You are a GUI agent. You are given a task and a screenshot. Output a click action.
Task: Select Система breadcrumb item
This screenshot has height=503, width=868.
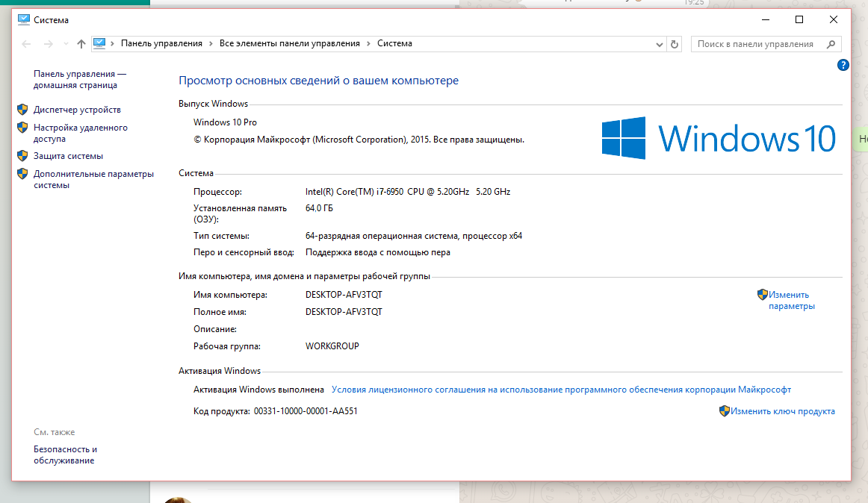click(394, 43)
